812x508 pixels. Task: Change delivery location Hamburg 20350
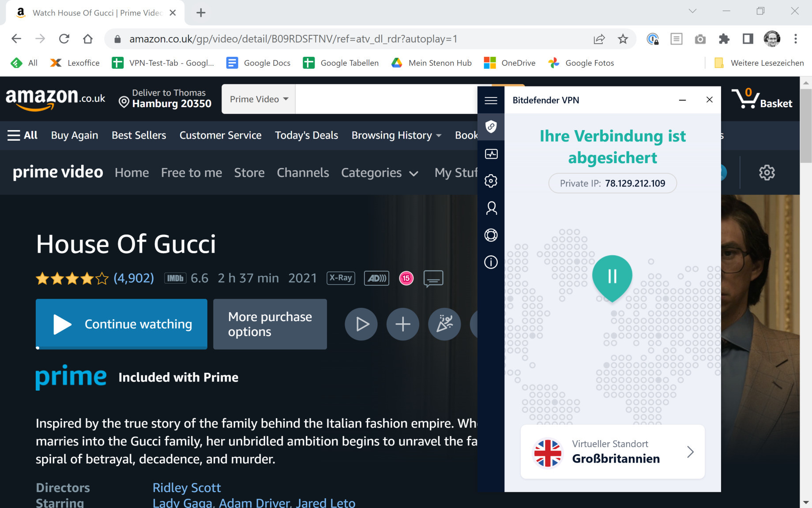165,98
